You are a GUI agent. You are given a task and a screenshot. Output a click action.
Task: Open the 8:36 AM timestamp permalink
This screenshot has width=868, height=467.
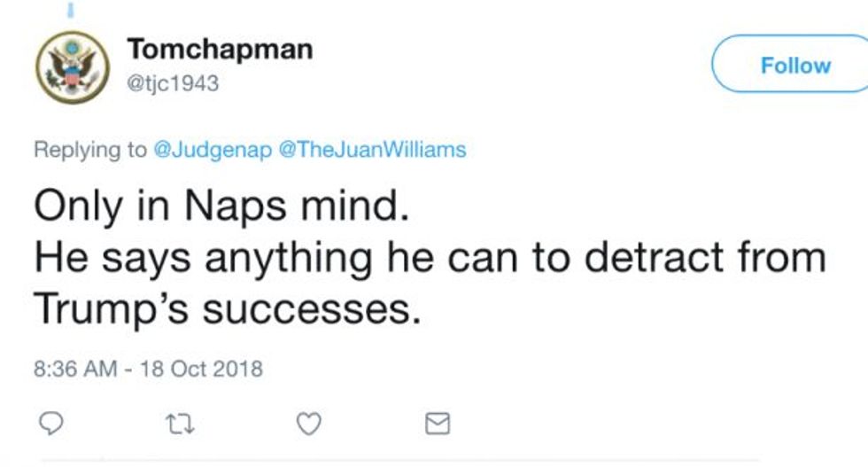coord(75,369)
